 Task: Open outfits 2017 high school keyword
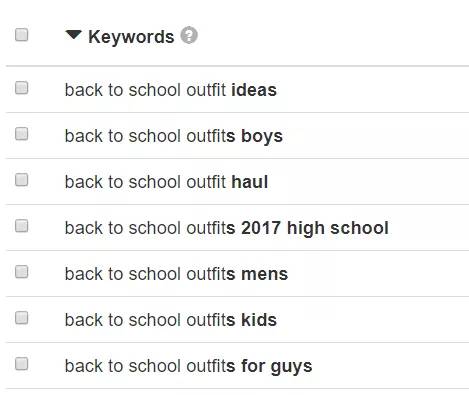[x=227, y=228]
